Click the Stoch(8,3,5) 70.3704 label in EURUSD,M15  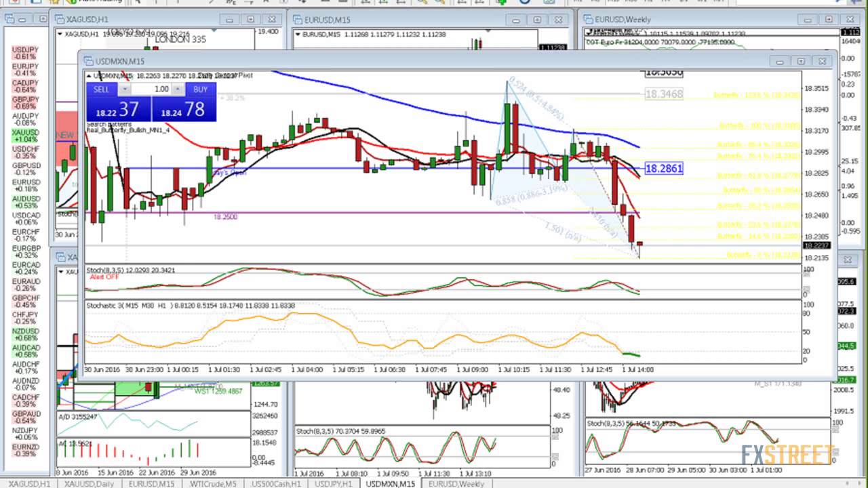point(340,430)
